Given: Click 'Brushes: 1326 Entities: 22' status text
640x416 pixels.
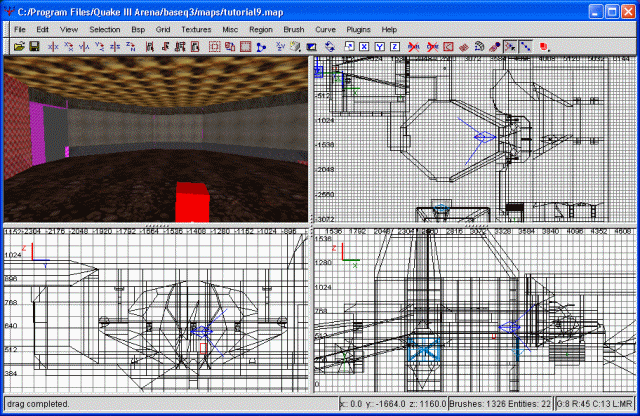Looking at the screenshot, I should tap(500, 404).
